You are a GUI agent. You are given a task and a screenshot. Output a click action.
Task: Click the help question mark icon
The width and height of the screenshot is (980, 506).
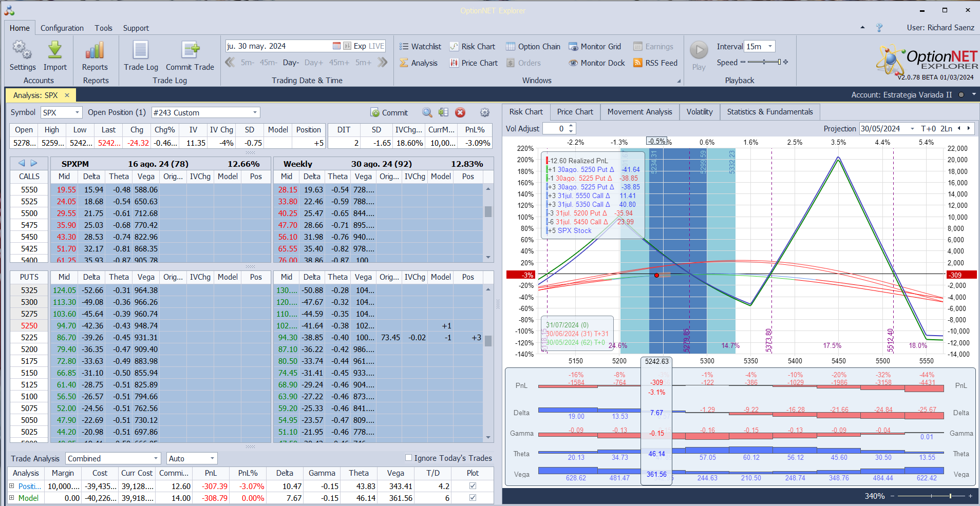point(879,28)
